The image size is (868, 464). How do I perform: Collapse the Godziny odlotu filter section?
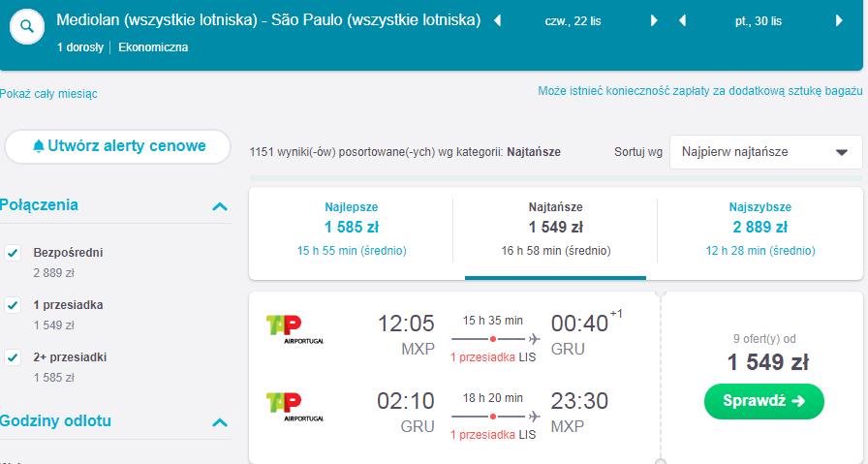click(220, 422)
